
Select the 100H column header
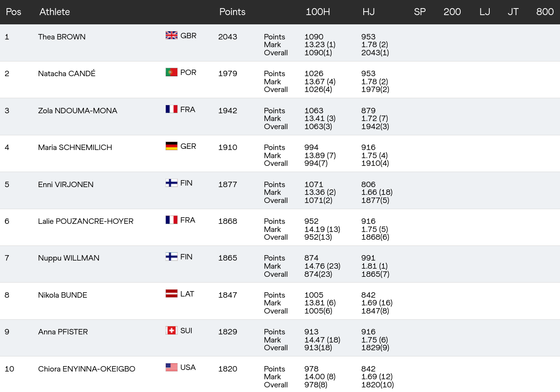point(318,12)
